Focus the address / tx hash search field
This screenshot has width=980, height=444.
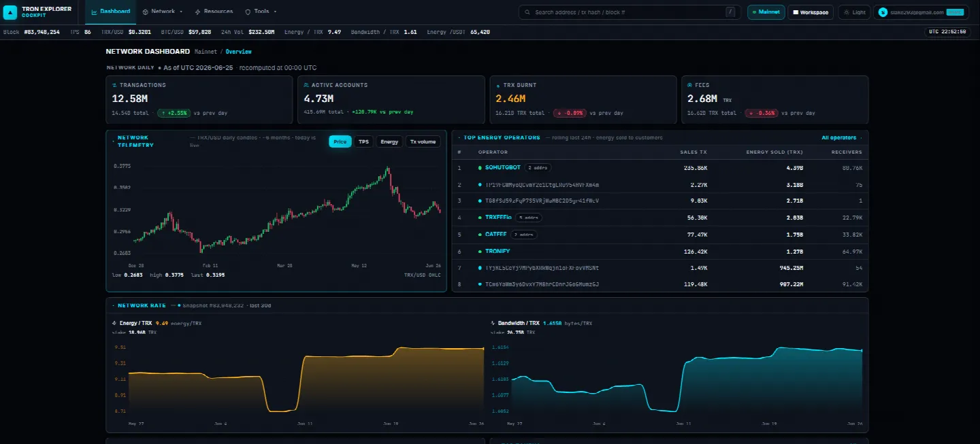click(x=629, y=12)
